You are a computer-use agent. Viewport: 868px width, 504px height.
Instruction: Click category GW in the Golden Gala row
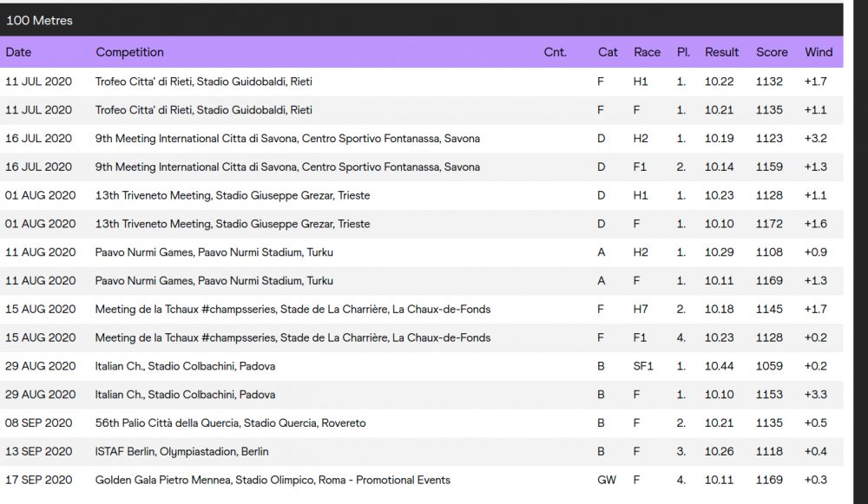click(607, 481)
